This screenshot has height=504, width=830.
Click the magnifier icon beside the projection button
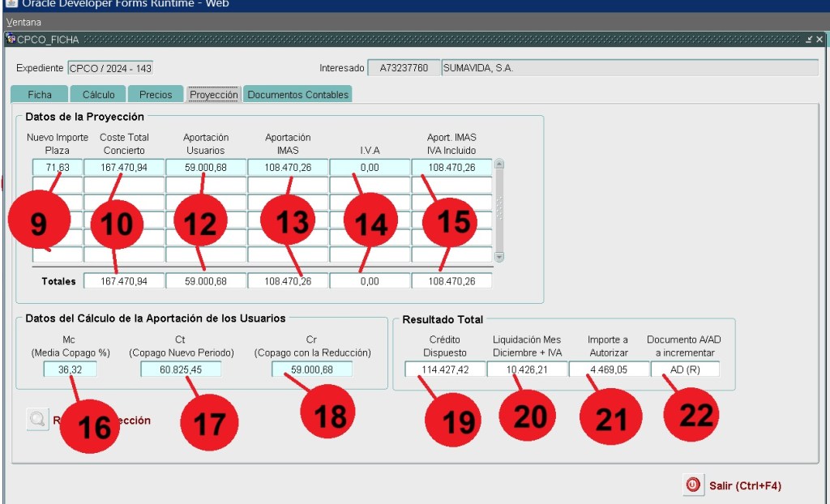(38, 419)
